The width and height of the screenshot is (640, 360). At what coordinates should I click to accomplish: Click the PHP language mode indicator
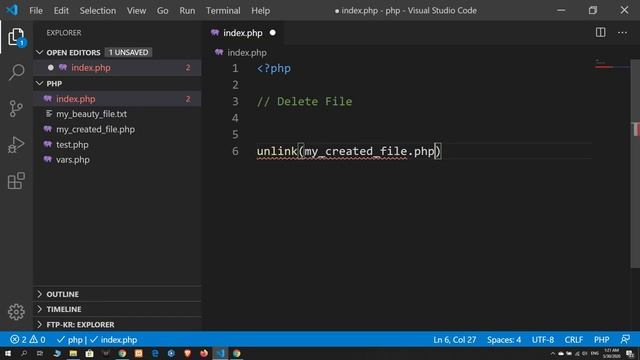click(601, 340)
